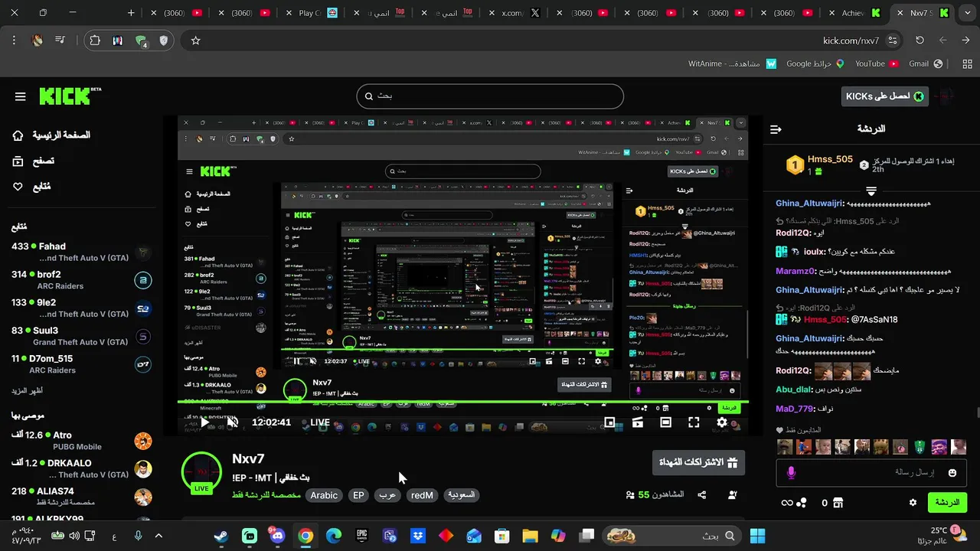Open chat settings gear
980x551 pixels.
(913, 503)
